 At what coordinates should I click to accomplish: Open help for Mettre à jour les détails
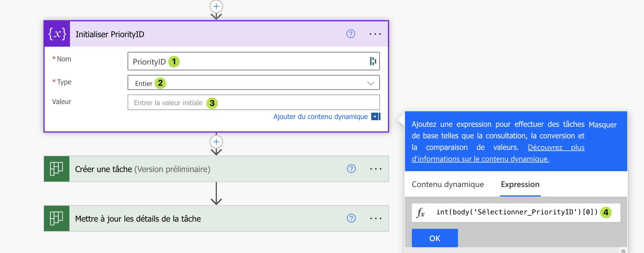click(x=351, y=218)
